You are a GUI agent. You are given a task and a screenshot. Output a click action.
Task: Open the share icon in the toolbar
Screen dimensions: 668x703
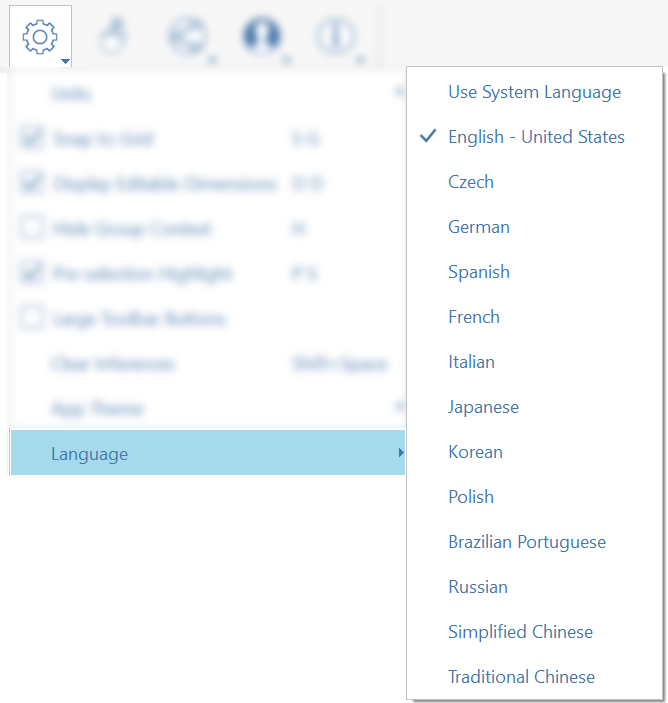[x=184, y=37]
